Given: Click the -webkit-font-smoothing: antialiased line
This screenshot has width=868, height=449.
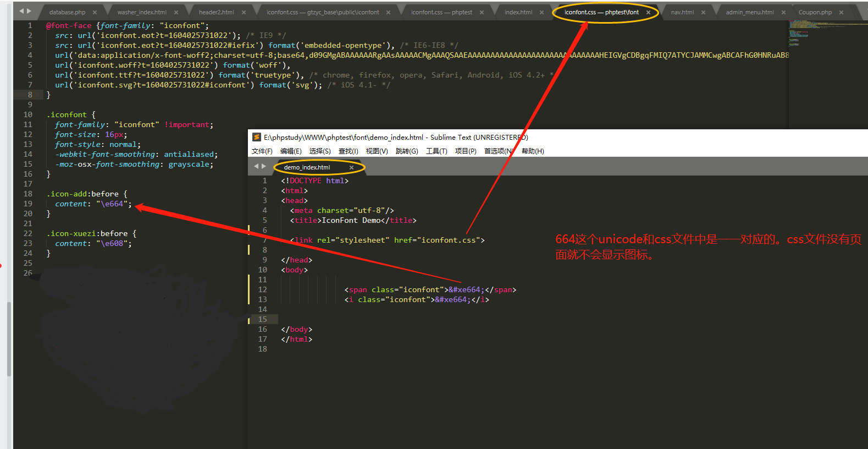Looking at the screenshot, I should pos(136,154).
